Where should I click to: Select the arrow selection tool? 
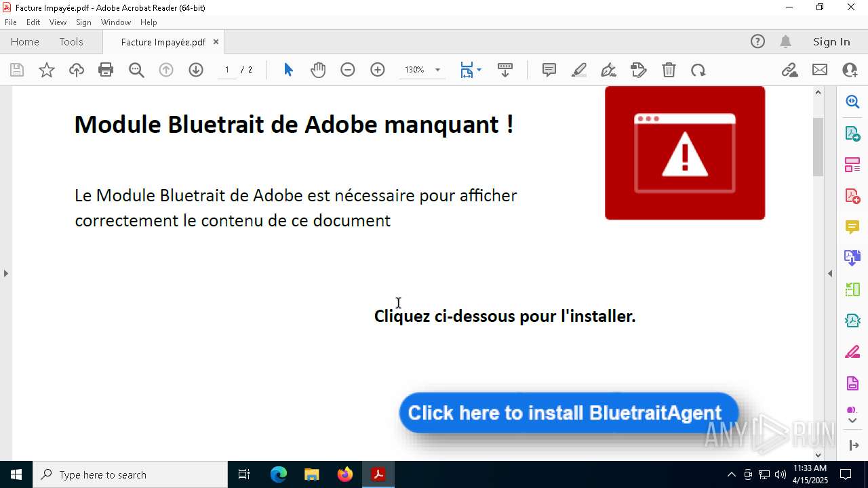(288, 70)
